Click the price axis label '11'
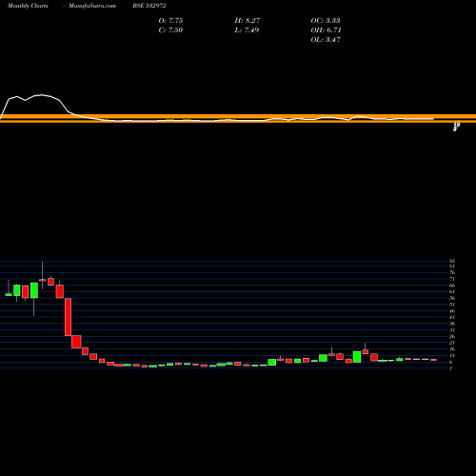Viewport: 476px width, 476px height. [452, 356]
